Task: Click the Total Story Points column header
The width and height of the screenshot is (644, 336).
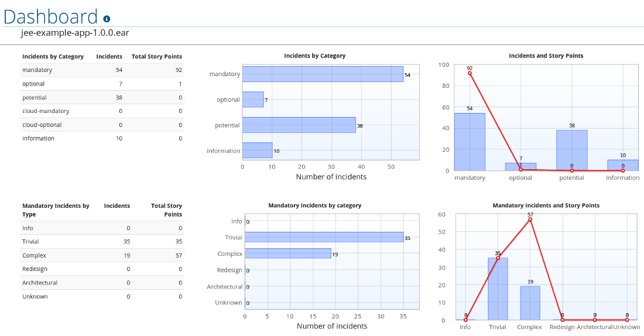Action: click(156, 56)
